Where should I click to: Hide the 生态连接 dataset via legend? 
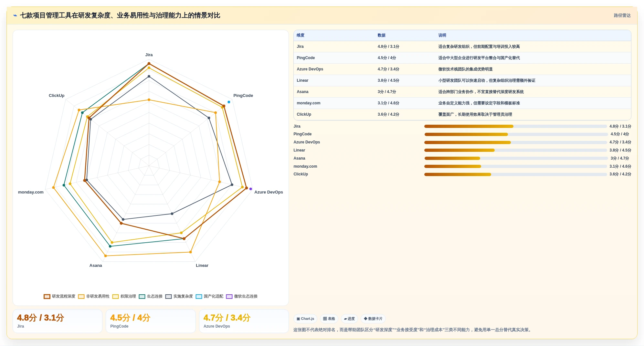(151, 296)
